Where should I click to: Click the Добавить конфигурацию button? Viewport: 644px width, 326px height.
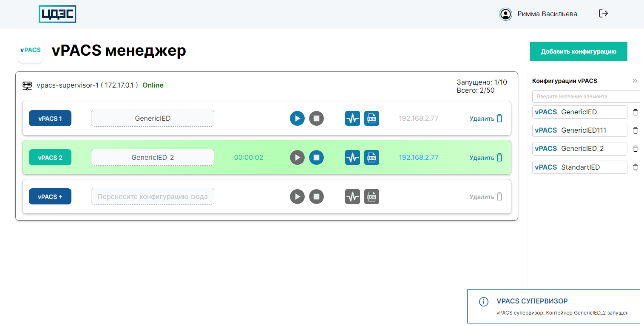tap(578, 51)
